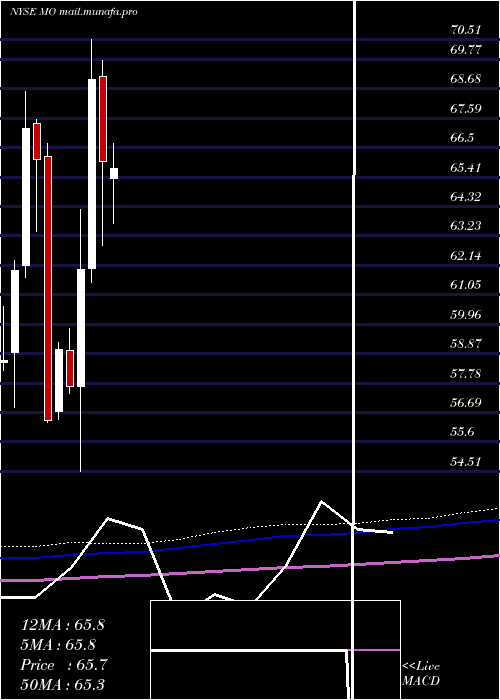
Task: Select the last small white candlestick
Action: coord(114,174)
